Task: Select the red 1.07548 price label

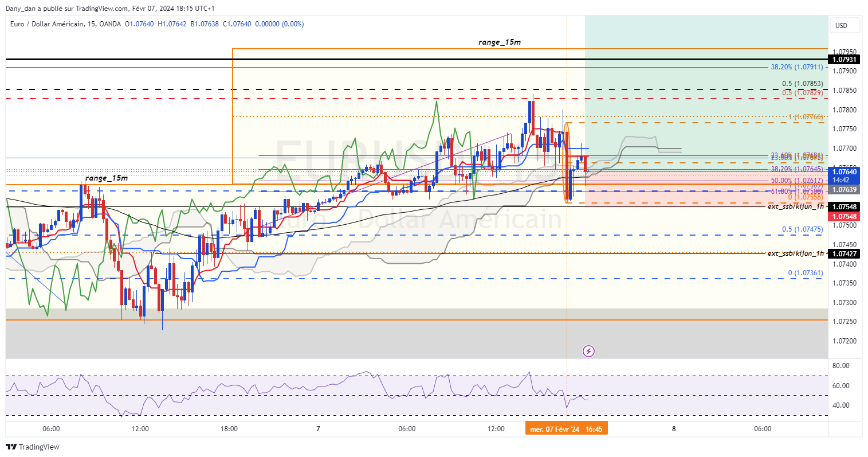Action: [845, 217]
